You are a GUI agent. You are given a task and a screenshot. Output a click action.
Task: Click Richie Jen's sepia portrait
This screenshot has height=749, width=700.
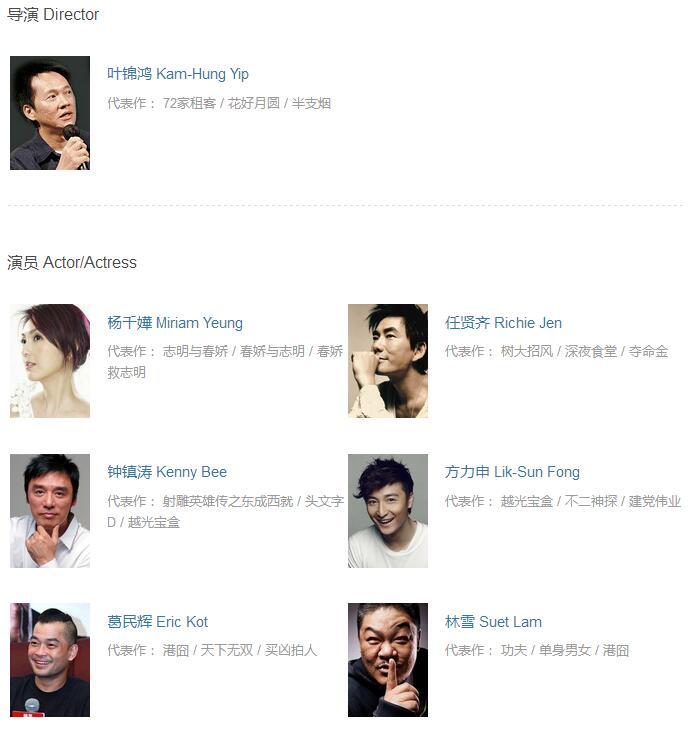[388, 361]
